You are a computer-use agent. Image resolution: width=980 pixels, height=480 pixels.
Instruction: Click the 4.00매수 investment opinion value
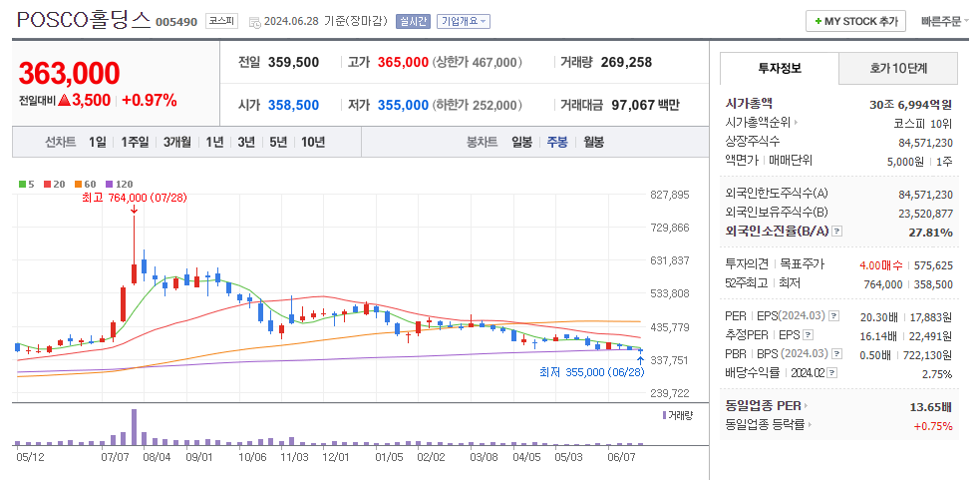coord(881,264)
